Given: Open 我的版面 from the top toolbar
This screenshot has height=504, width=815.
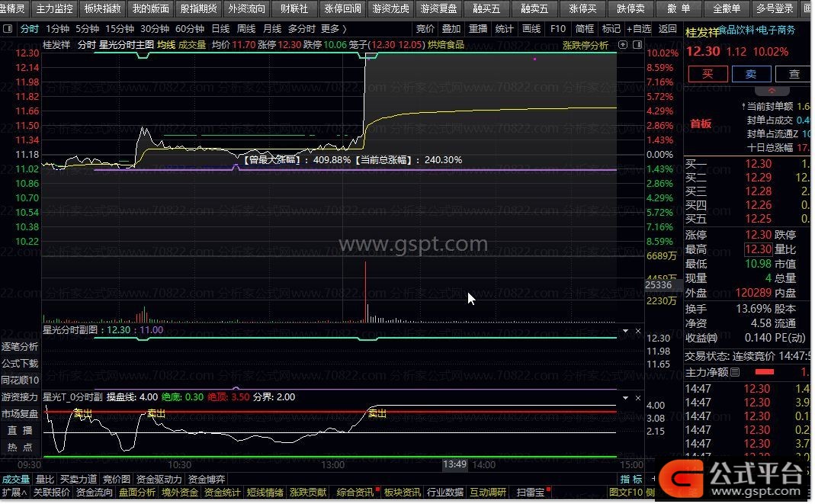Looking at the screenshot, I should coord(151,9).
